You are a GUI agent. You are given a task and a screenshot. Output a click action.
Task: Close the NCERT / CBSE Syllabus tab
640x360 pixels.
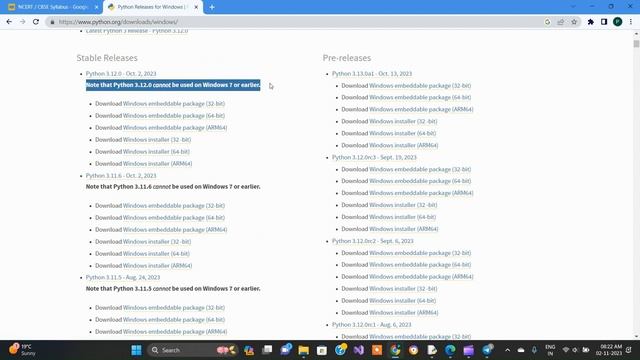96,7
